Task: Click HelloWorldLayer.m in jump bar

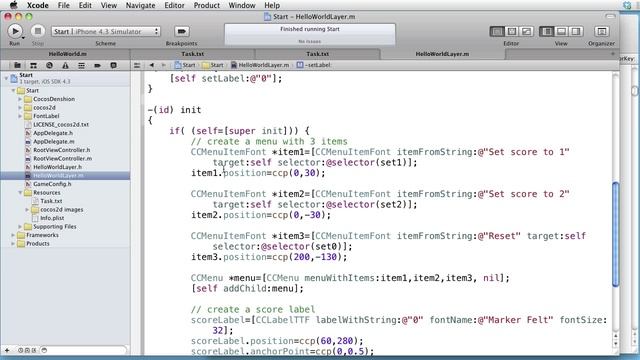Action: [x=260, y=65]
